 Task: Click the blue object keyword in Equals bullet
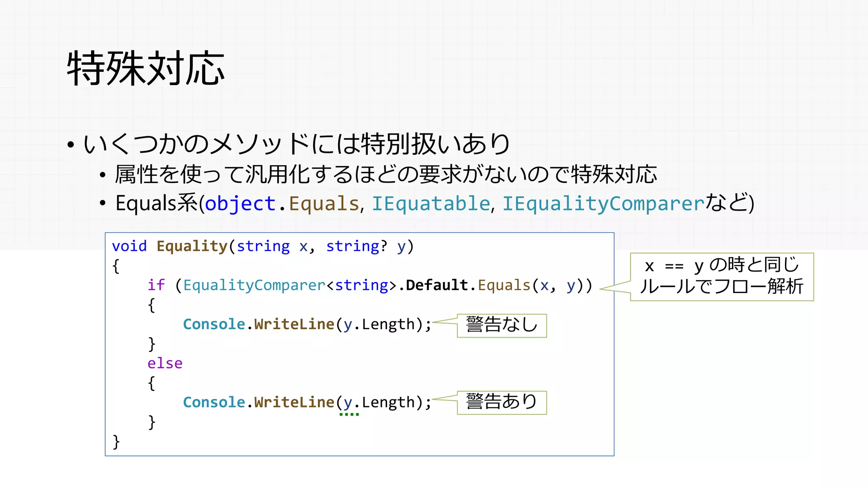point(240,204)
